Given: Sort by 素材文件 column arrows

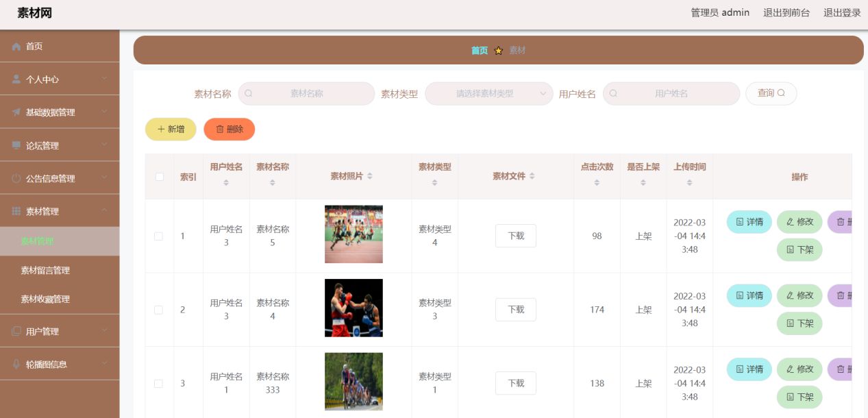Looking at the screenshot, I should pos(532,176).
